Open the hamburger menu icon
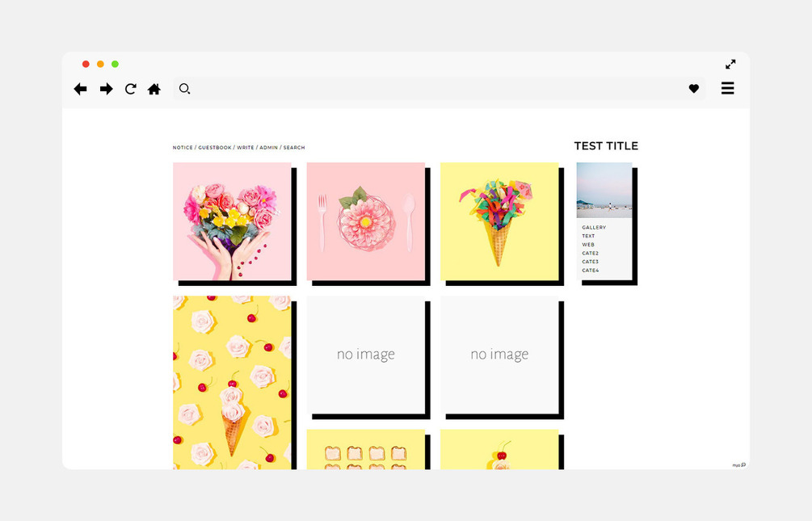Viewport: 812px width, 521px height. coord(728,88)
